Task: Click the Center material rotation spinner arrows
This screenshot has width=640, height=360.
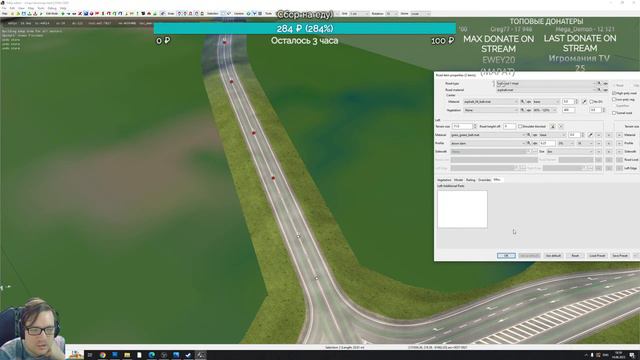Action: coord(577,102)
